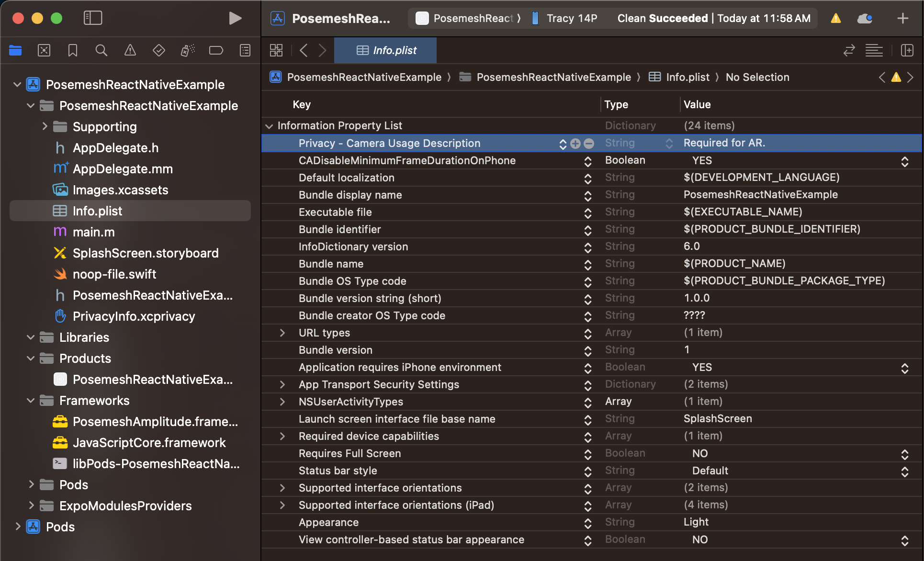
Task: Expand the URL types array row
Action: coord(282,333)
